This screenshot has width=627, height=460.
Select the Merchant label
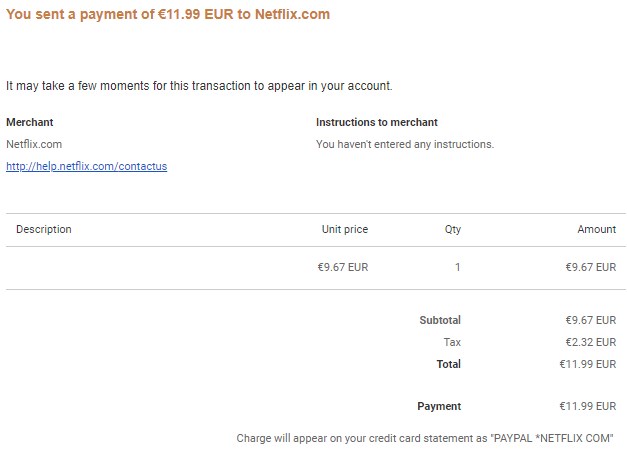coord(30,122)
